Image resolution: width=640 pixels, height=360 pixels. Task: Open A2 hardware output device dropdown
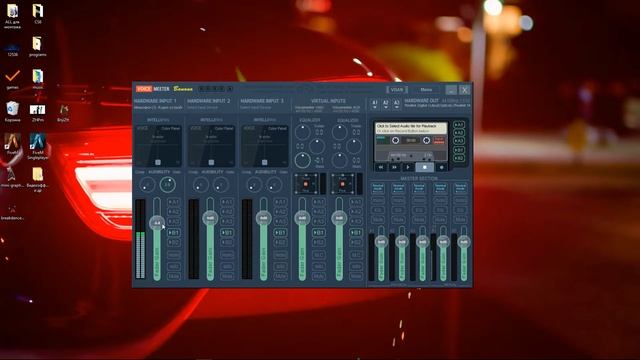tap(386, 104)
